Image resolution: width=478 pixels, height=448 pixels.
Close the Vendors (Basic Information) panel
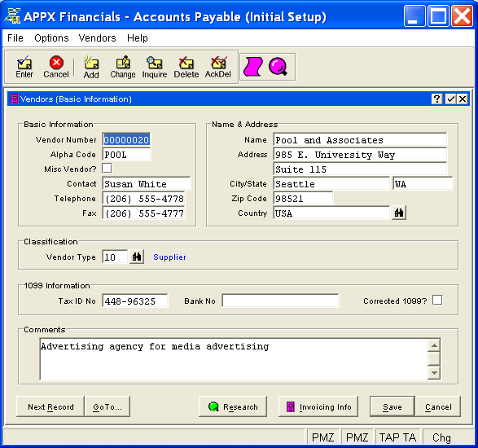point(463,99)
